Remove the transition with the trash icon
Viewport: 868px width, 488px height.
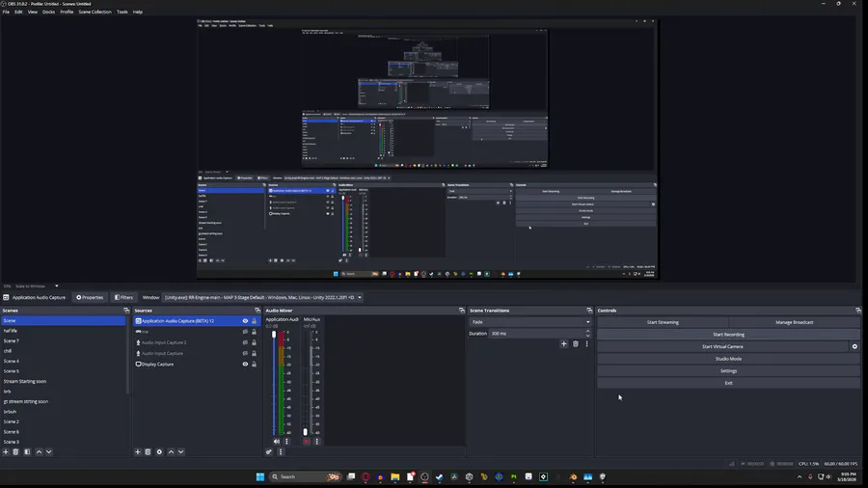(x=576, y=344)
